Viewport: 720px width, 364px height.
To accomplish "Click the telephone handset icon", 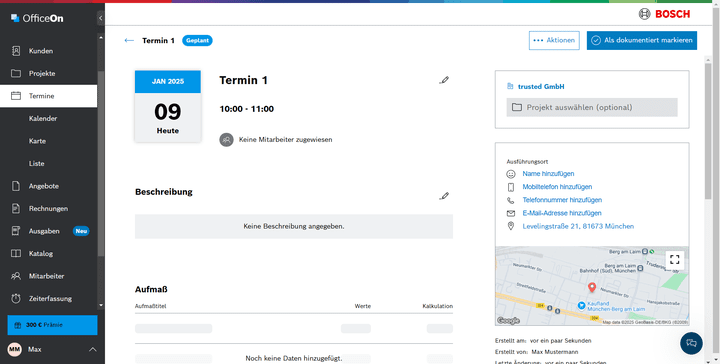I will coord(511,200).
